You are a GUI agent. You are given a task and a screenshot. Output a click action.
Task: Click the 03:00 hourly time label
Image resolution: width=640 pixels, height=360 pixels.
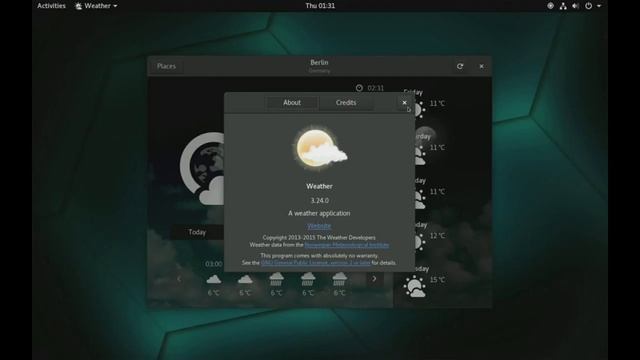tap(214, 264)
